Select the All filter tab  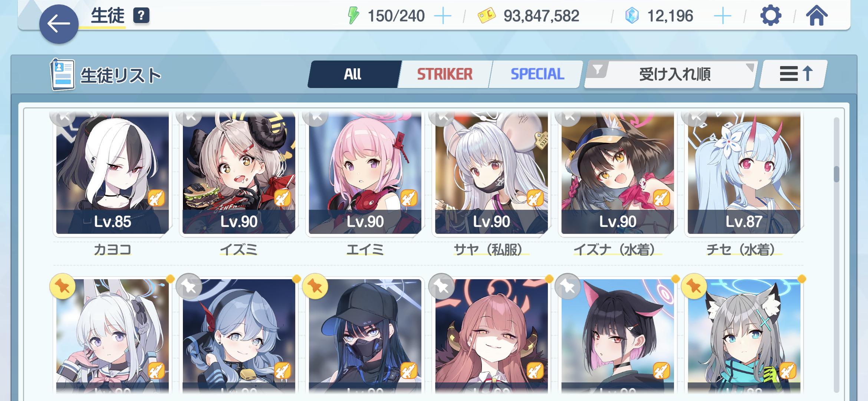click(352, 74)
